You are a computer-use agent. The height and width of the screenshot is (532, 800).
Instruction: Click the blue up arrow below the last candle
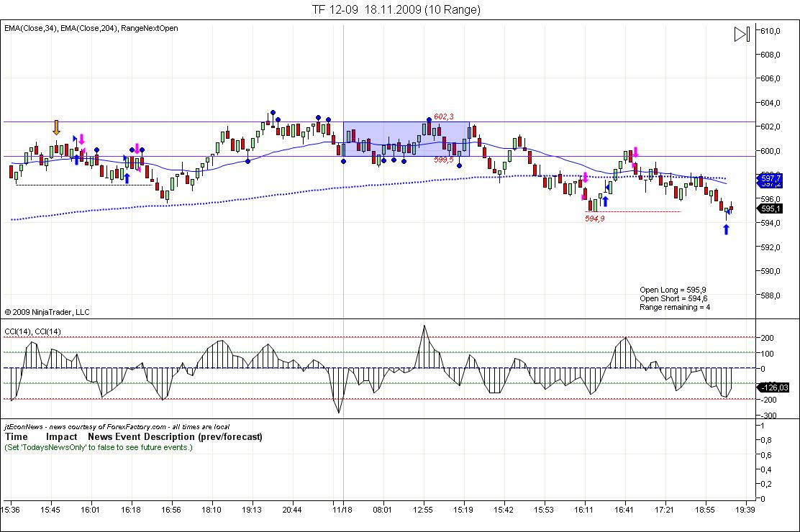coord(726,229)
